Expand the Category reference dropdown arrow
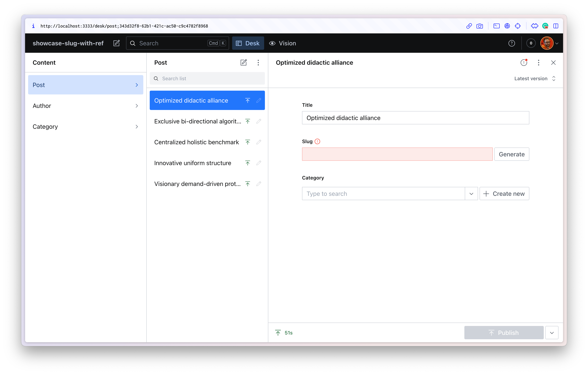 (x=471, y=194)
